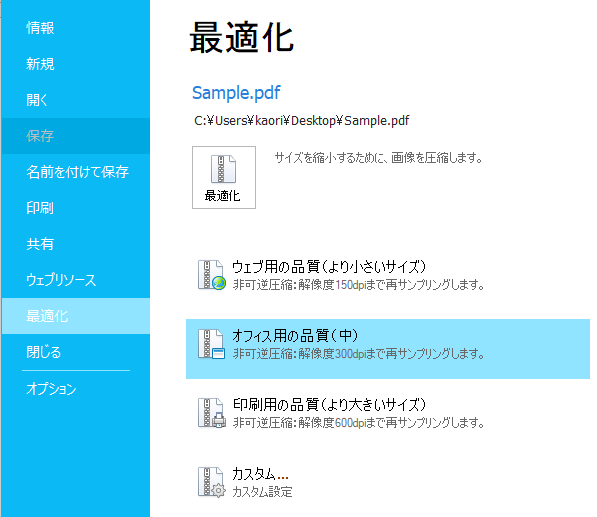The image size is (597, 517).
Task: Select the highlighted 最適化 sidebar item
Action: 76,316
